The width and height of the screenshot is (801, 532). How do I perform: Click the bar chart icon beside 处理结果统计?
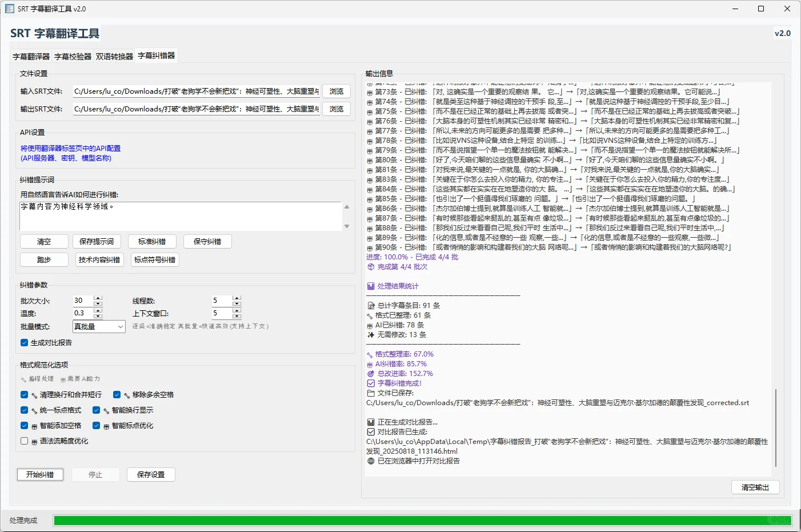(x=371, y=286)
